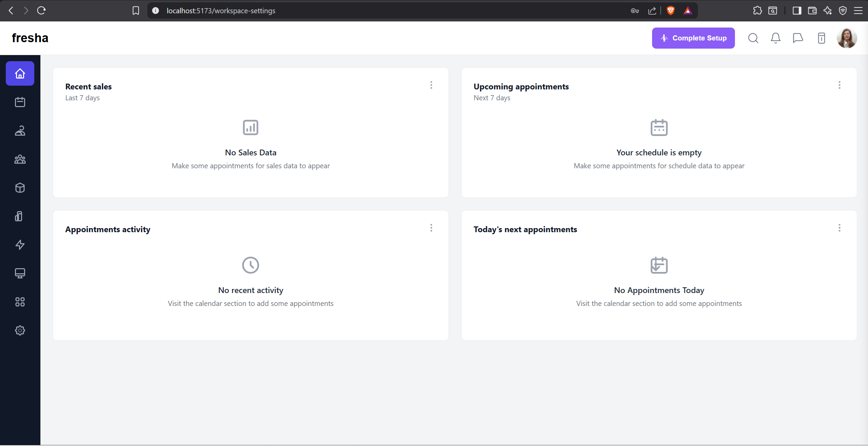Open the Home dashboard sidebar icon

(20, 73)
